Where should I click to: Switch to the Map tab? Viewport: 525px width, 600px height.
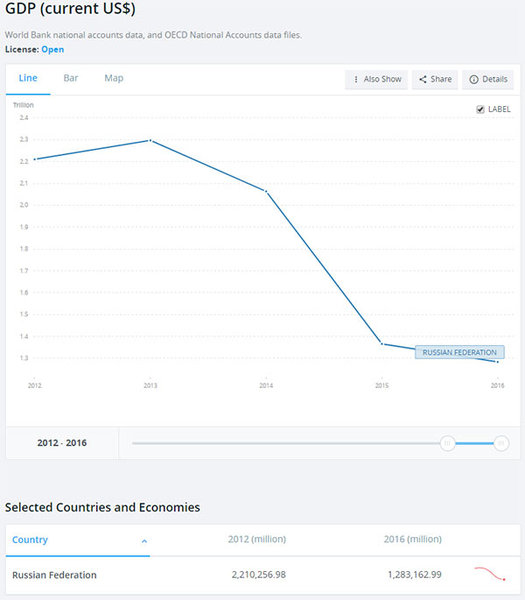114,78
